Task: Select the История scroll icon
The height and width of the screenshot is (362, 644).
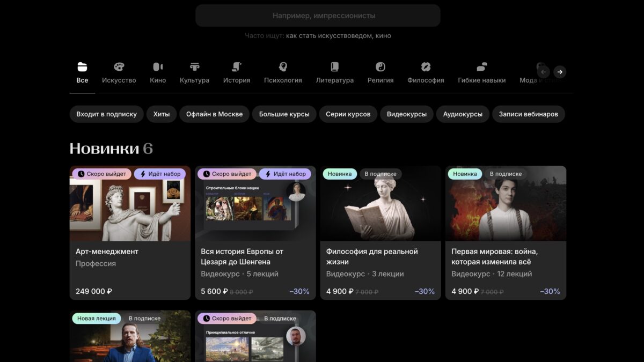Action: 237,67
